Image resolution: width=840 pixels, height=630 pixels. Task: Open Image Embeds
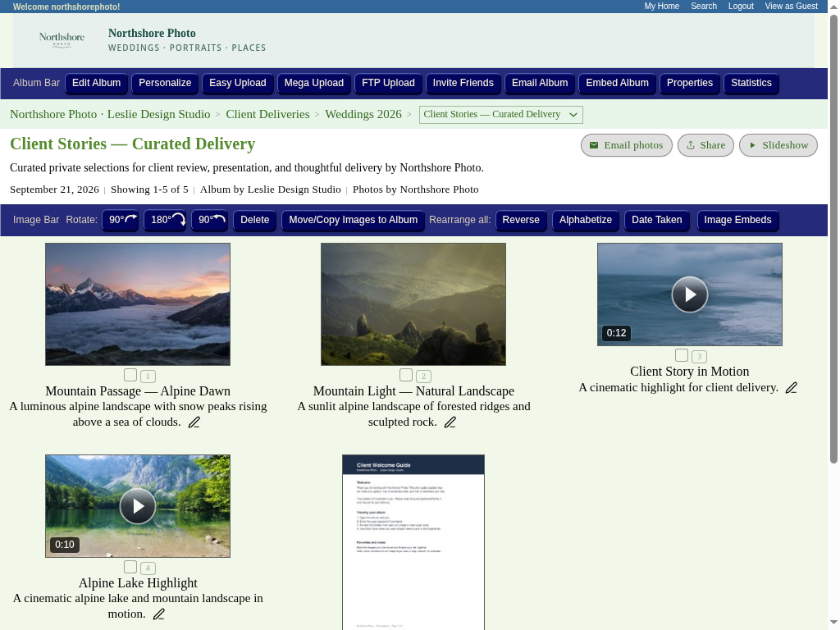tap(737, 220)
